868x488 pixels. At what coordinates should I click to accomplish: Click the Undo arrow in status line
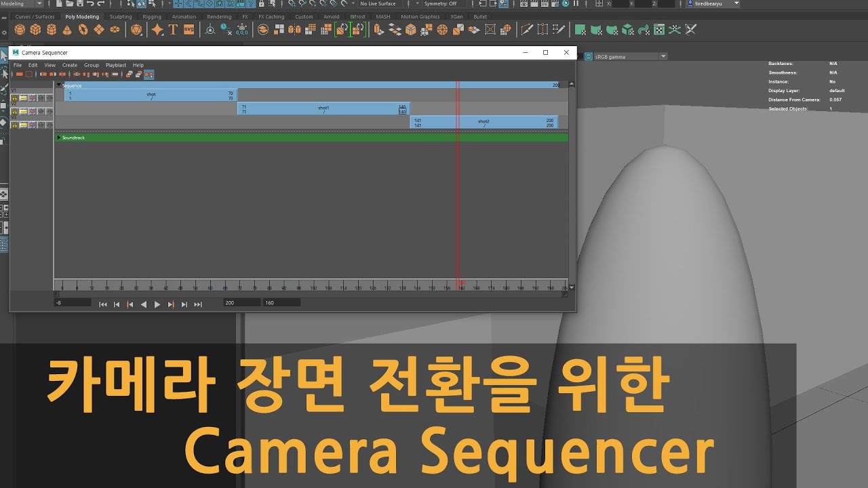click(x=90, y=3)
